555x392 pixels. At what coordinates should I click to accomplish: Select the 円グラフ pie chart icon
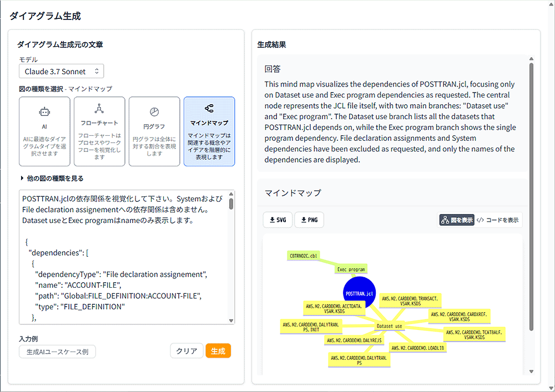[154, 111]
